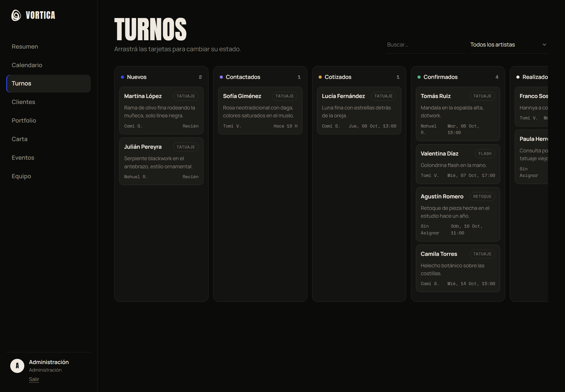
Task: Click the Salir logout link
Action: click(34, 379)
